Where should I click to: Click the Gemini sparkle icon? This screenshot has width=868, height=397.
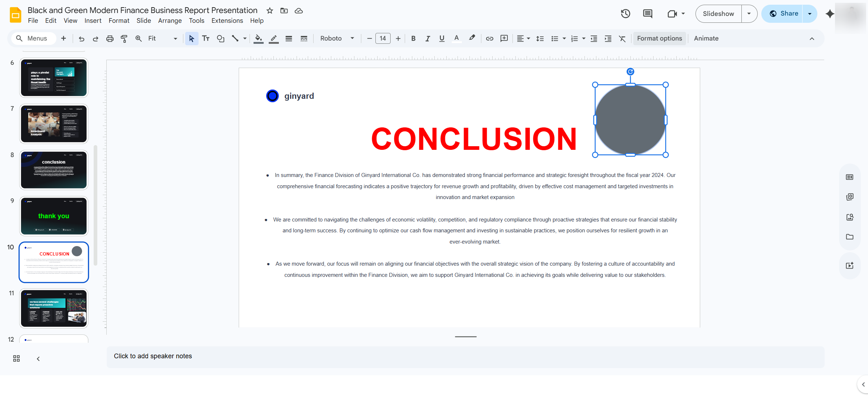coord(830,14)
